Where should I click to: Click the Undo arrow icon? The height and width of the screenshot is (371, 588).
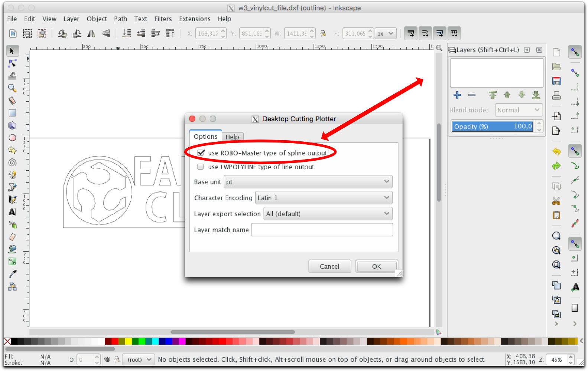point(556,151)
